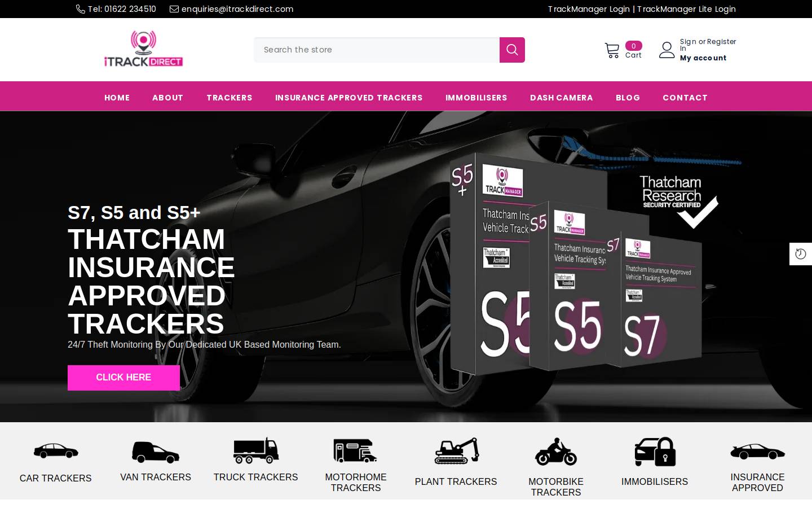This screenshot has width=812, height=508.
Task: Open the Dash Camera menu item
Action: coord(562,98)
